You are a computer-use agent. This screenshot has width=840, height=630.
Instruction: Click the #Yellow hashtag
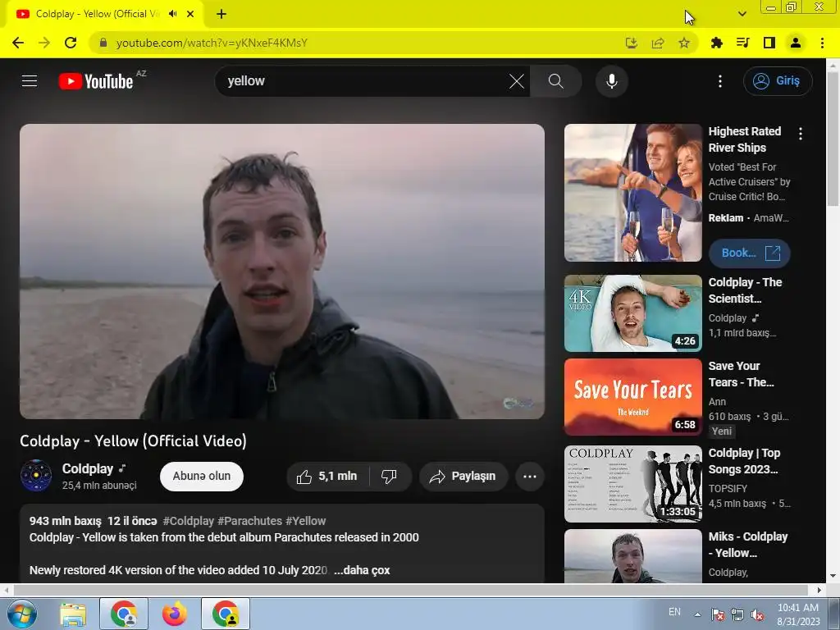305,521
